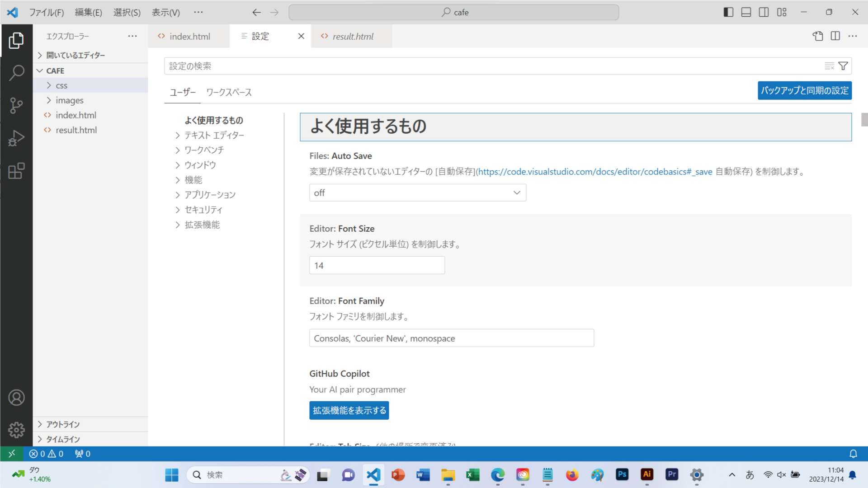
Task: Expand the テキスト エディター settings section
Action: (x=213, y=135)
